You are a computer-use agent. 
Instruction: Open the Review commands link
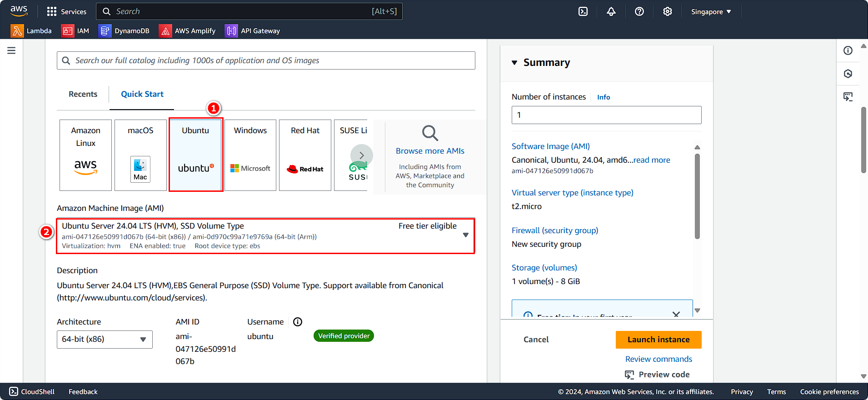(658, 359)
